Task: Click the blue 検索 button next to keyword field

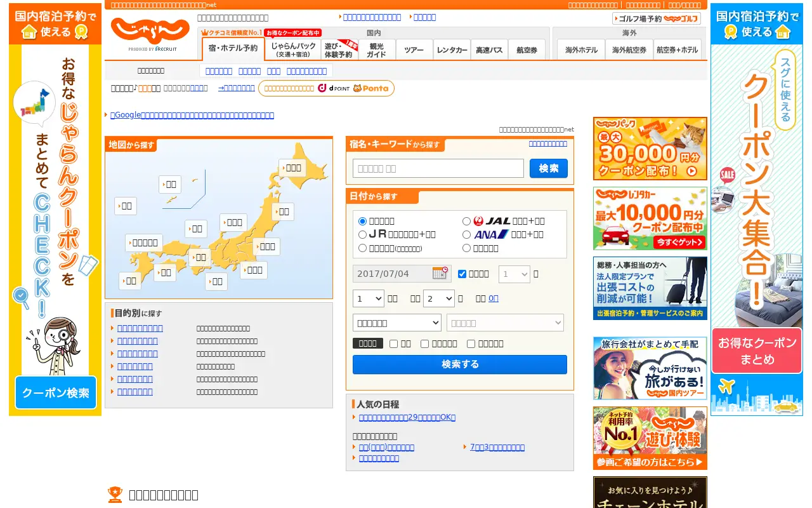Action: tap(549, 168)
